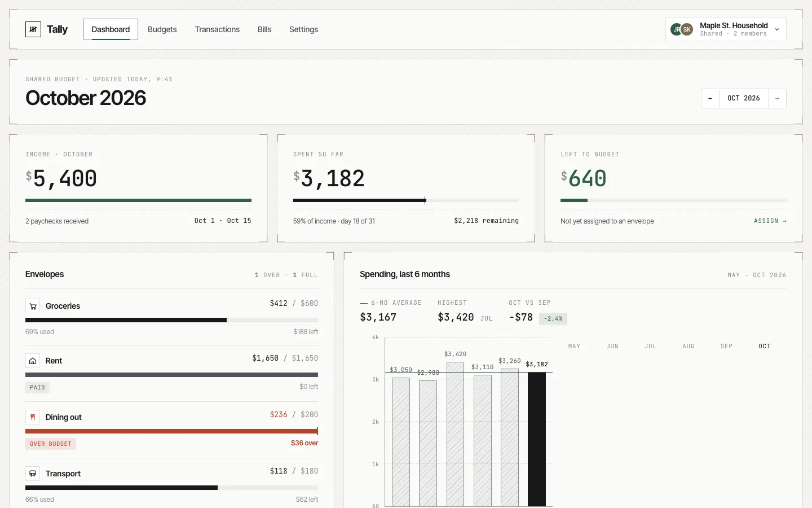This screenshot has width=812, height=508.
Task: Click the JR member avatar
Action: click(676, 29)
